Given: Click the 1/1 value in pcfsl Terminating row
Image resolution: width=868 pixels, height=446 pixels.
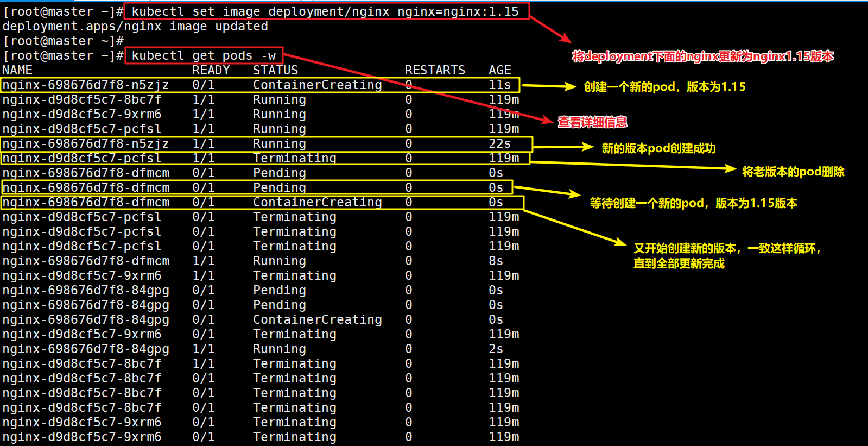Looking at the screenshot, I should pyautogui.click(x=204, y=158).
